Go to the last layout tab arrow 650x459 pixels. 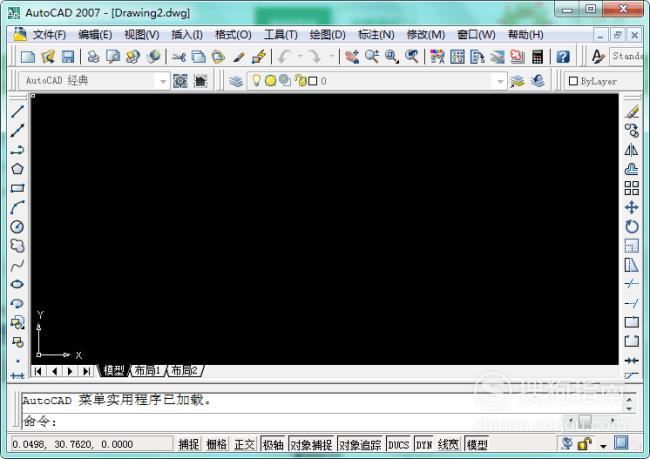click(86, 371)
